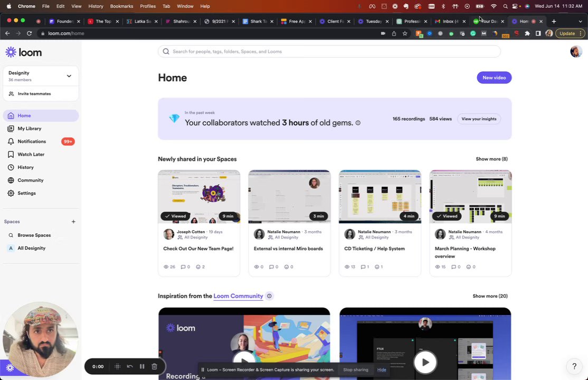Open Chrome three-dot menu beside Update
The width and height of the screenshot is (588, 380).
(581, 33)
